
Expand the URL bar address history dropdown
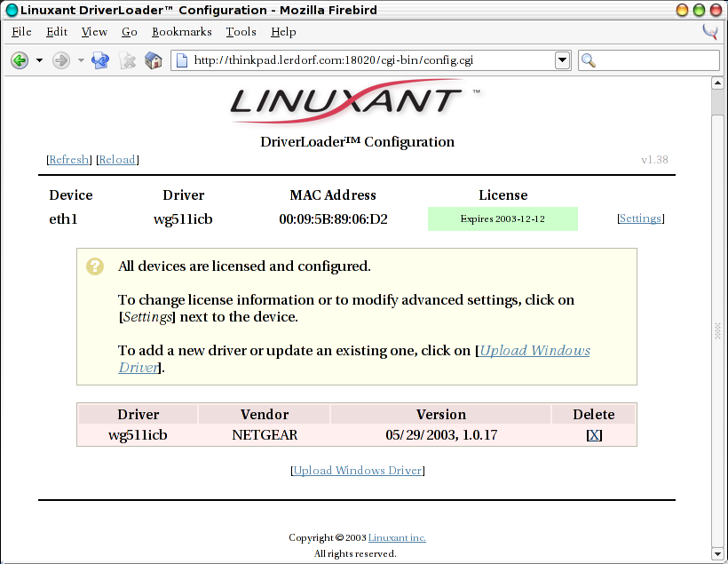(562, 60)
